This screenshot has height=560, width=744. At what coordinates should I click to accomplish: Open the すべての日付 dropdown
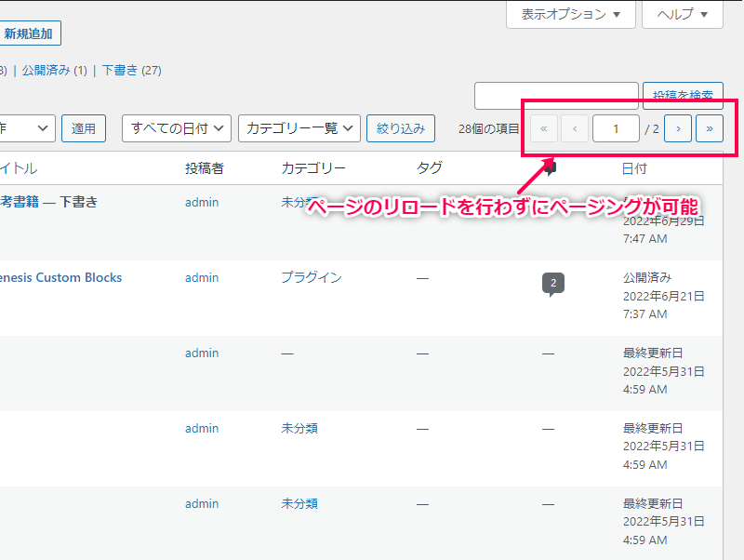[177, 128]
